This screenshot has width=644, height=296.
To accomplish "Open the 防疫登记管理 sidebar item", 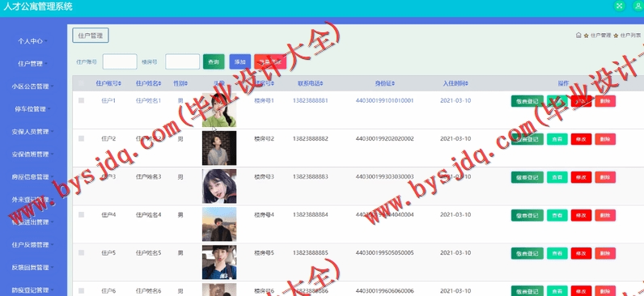I will pos(32,290).
